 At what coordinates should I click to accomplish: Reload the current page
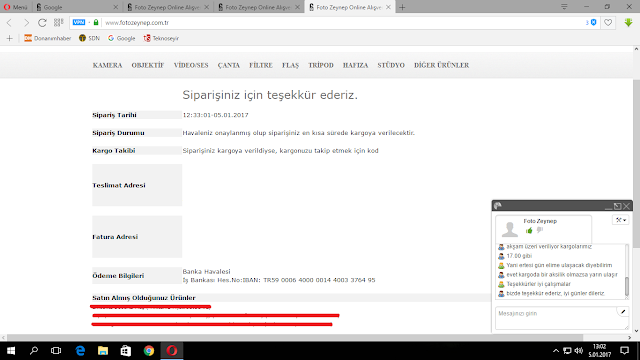(42, 23)
